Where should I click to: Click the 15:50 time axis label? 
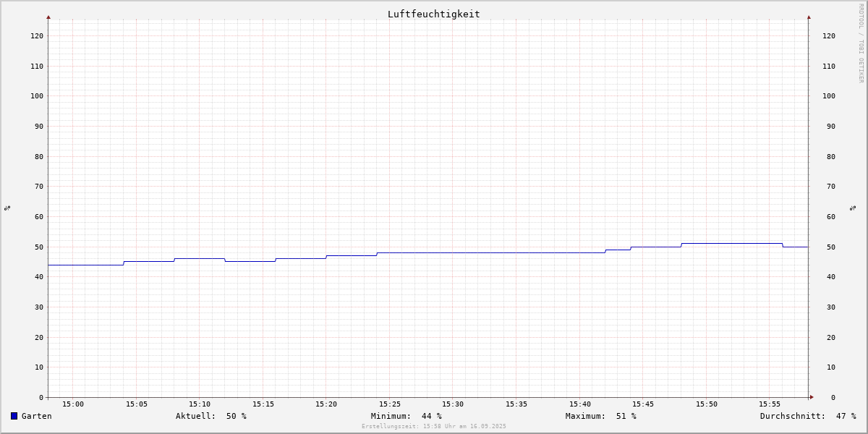tap(707, 404)
